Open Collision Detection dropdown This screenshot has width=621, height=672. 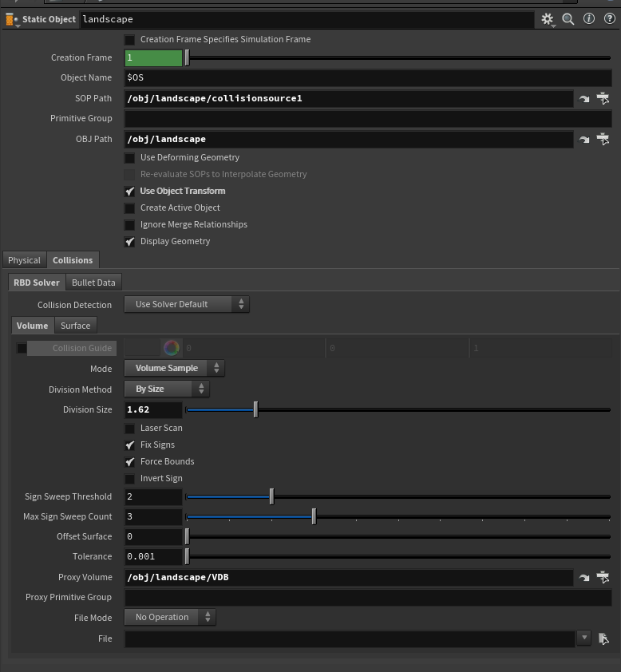tap(187, 304)
